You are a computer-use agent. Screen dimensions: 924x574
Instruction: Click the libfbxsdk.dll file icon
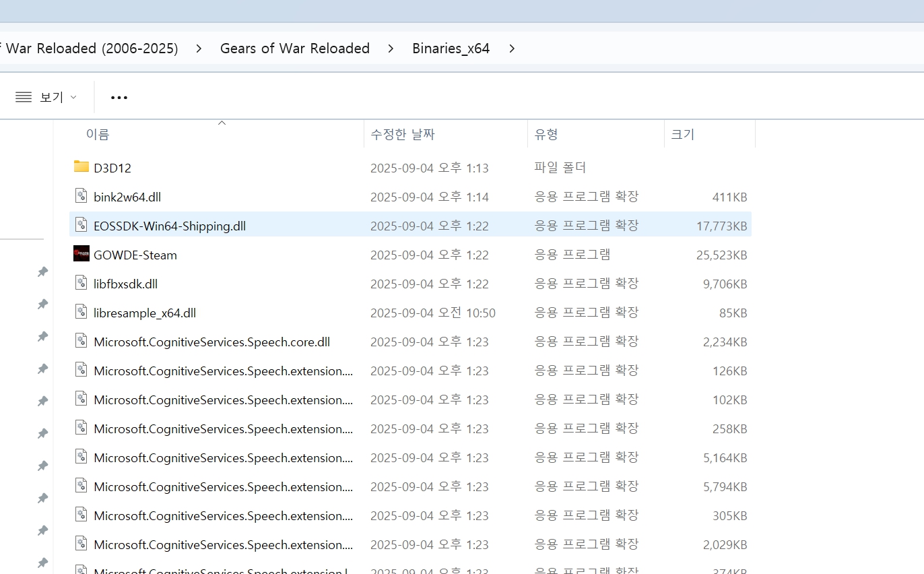(x=81, y=283)
